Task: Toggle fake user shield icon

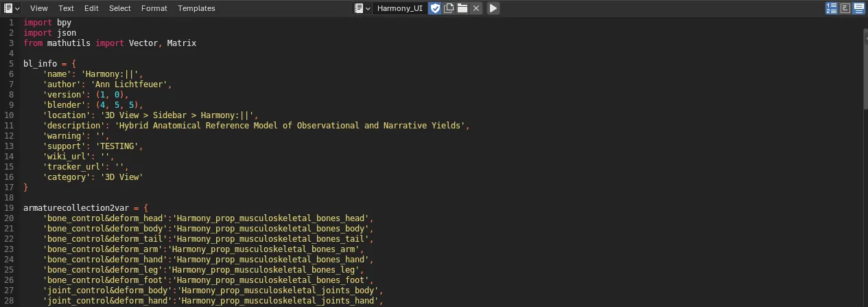Action: click(435, 8)
